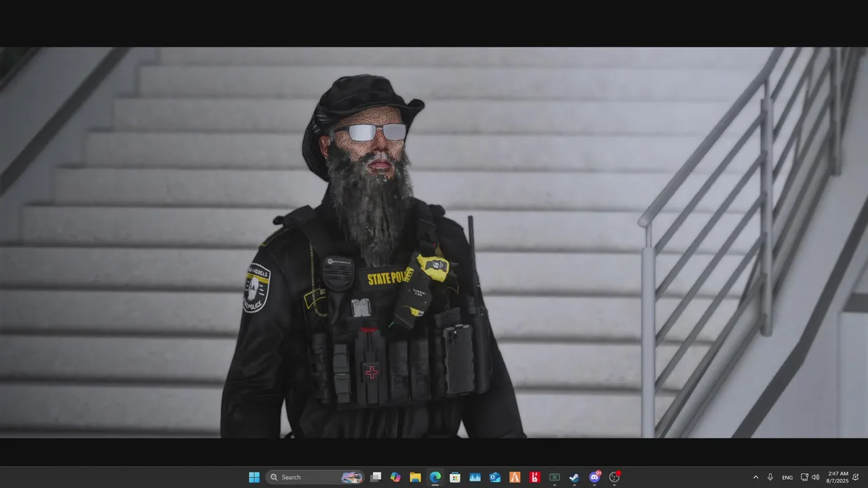Open the round app icon with red dot
This screenshot has width=868, height=488.
614,477
